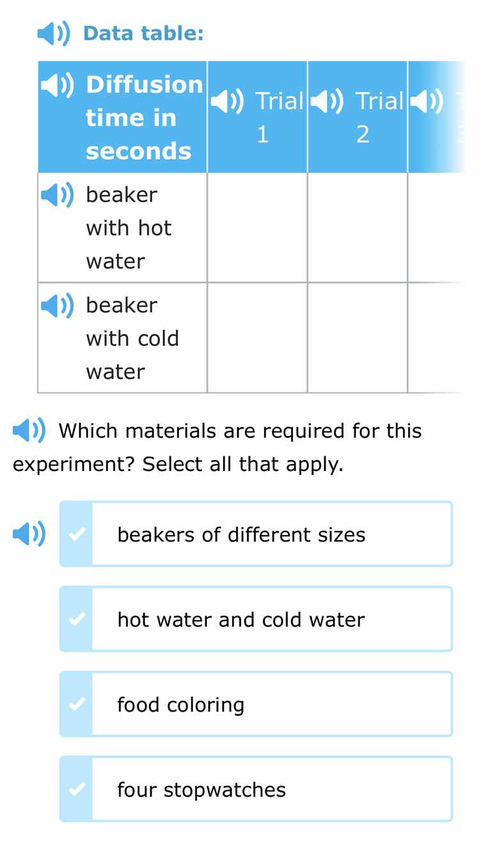Play audio for the beaker with hot water row
The width and height of the screenshot is (504, 846).
(x=57, y=195)
